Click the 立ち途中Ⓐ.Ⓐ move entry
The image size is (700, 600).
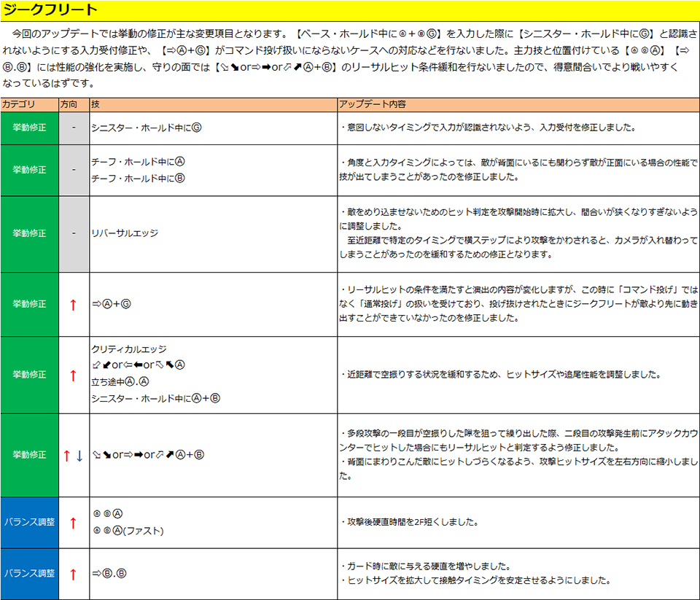click(120, 382)
